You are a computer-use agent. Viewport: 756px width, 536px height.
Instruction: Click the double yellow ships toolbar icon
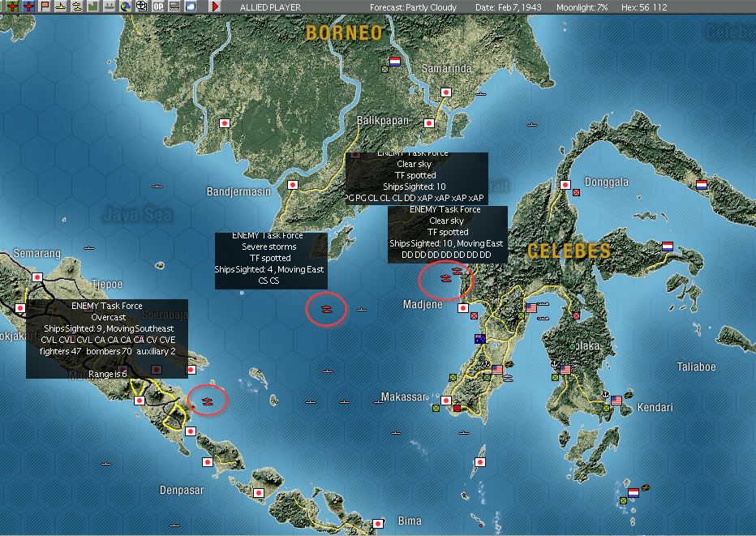click(x=77, y=6)
